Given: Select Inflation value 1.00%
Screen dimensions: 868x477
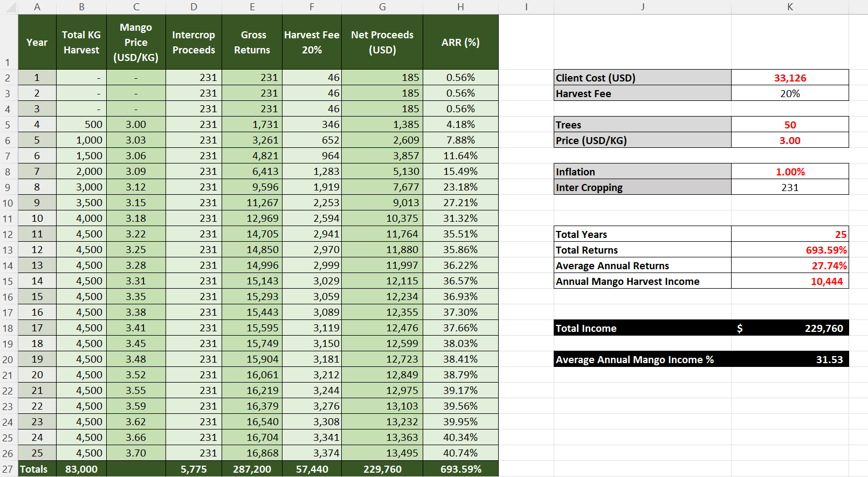Looking at the screenshot, I should (790, 172).
